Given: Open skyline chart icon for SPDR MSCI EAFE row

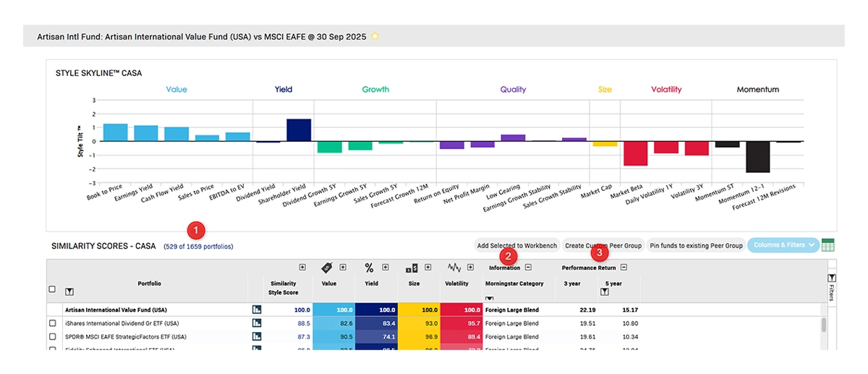Looking at the screenshot, I should point(256,336).
